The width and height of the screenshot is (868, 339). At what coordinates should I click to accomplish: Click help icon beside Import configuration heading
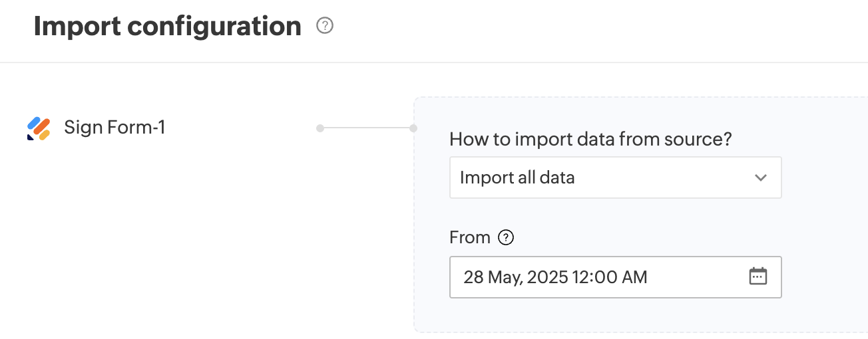click(325, 27)
